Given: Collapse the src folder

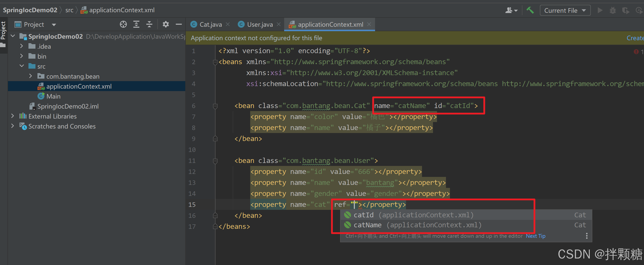Looking at the screenshot, I should 21,66.
